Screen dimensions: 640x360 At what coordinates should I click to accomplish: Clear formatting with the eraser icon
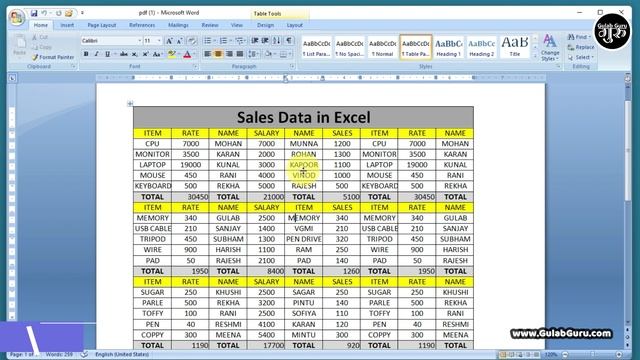tap(192, 41)
